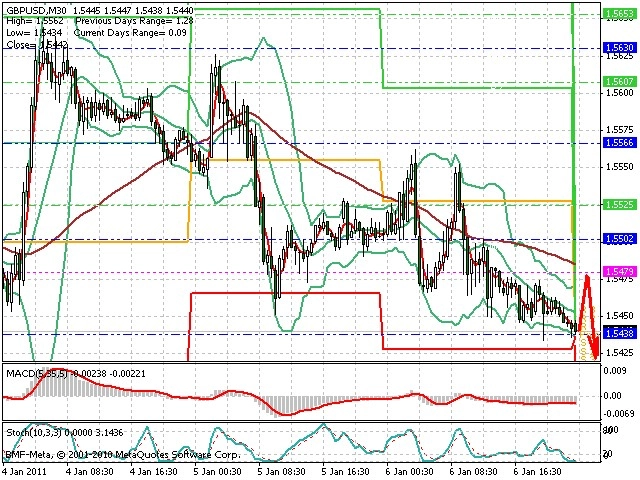Select the 6 Jan 16:30 time marker
This screenshot has width=640, height=480.
(538, 472)
